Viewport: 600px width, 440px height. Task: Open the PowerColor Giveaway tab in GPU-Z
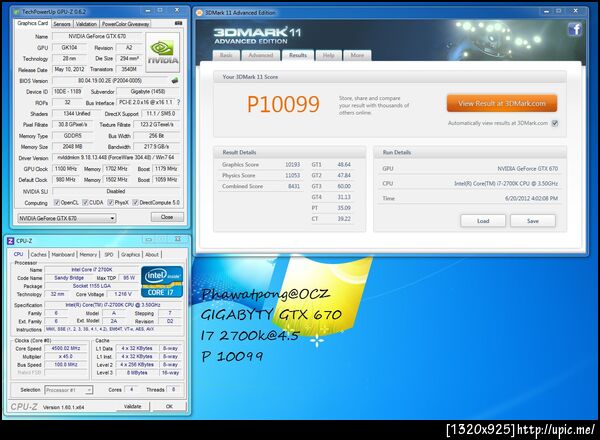125,24
